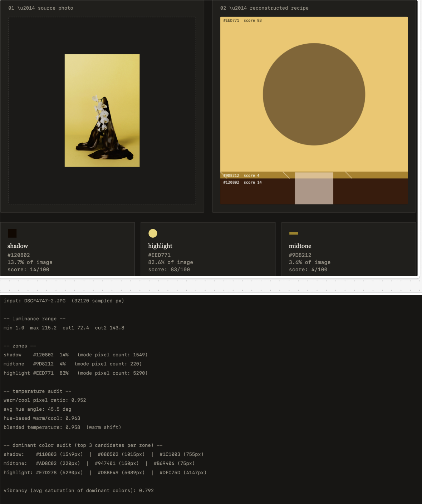
Task: Click the '-- zones --' header
Action: tap(20, 346)
